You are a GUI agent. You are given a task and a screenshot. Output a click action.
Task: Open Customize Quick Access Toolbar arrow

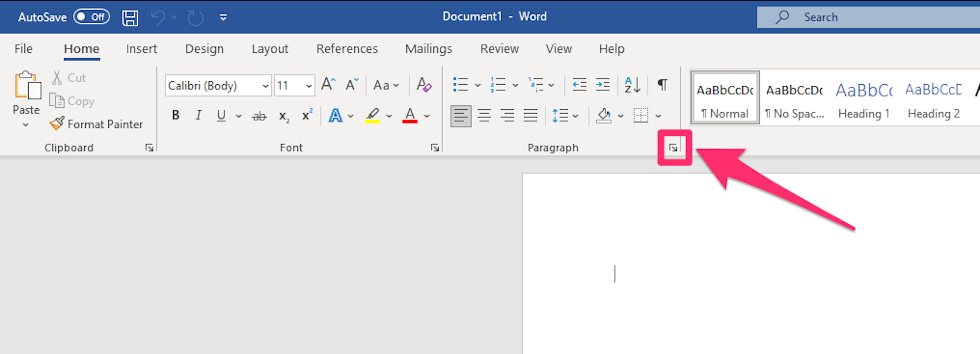point(223,17)
